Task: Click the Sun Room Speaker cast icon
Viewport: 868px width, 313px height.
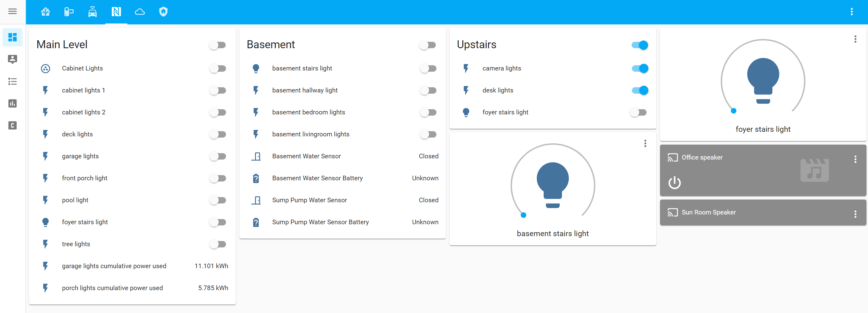Action: [673, 212]
